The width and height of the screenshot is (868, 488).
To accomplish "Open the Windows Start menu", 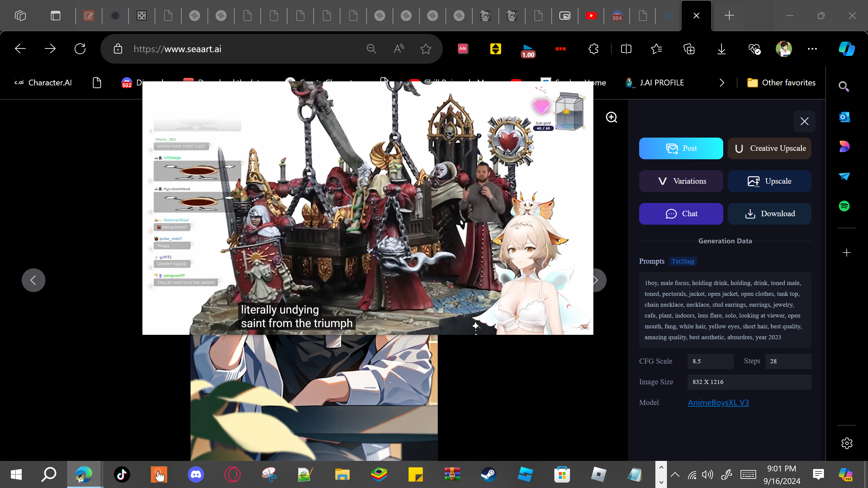I will click(16, 474).
